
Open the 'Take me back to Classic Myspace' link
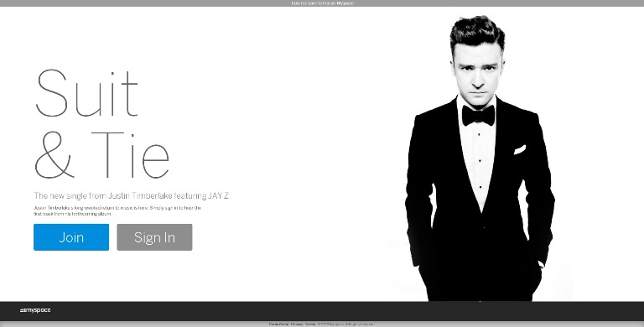(x=322, y=3)
